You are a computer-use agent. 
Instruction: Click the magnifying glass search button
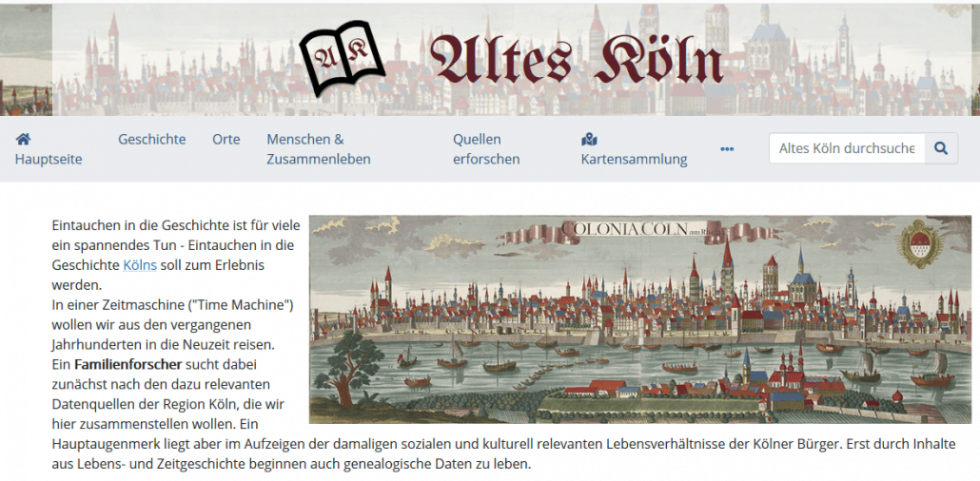pos(941,148)
